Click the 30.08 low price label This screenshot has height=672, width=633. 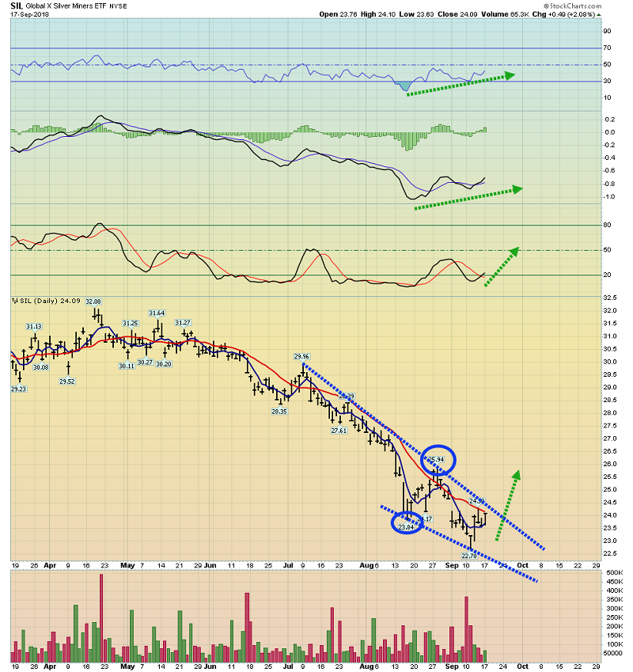[41, 367]
